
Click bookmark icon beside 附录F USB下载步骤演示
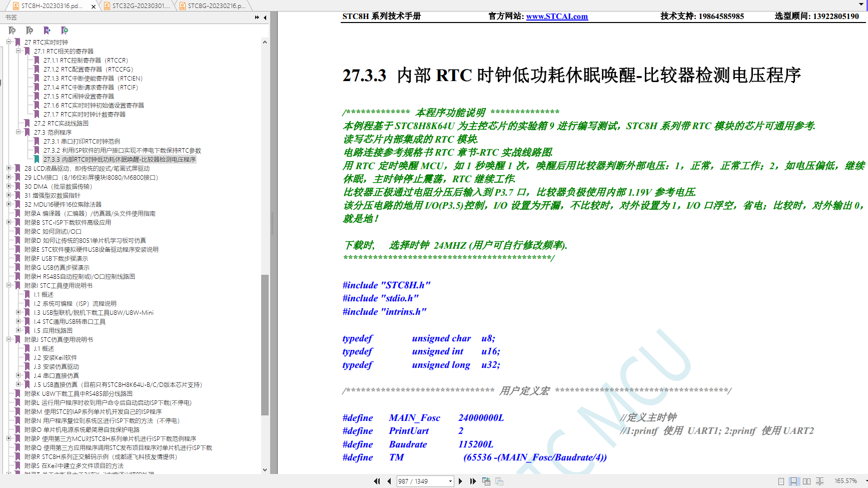[x=18, y=259]
